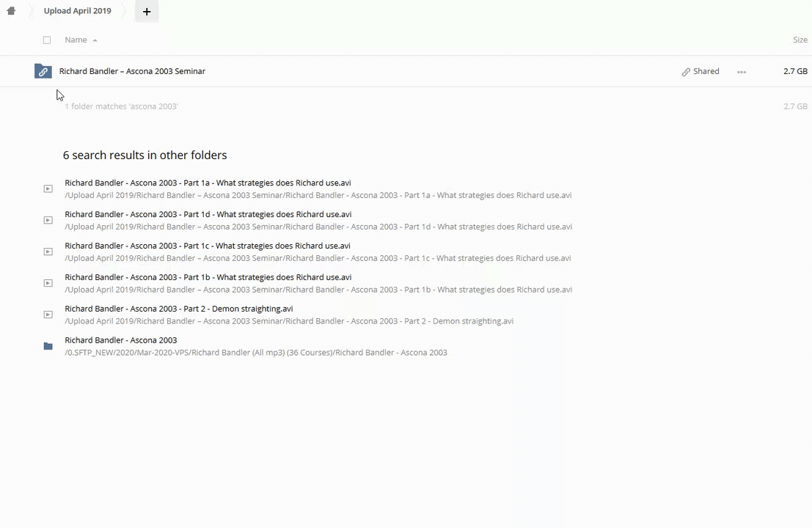Image resolution: width=812 pixels, height=528 pixels.
Task: Open Part 2 Demon straighting video result
Action: [178, 309]
